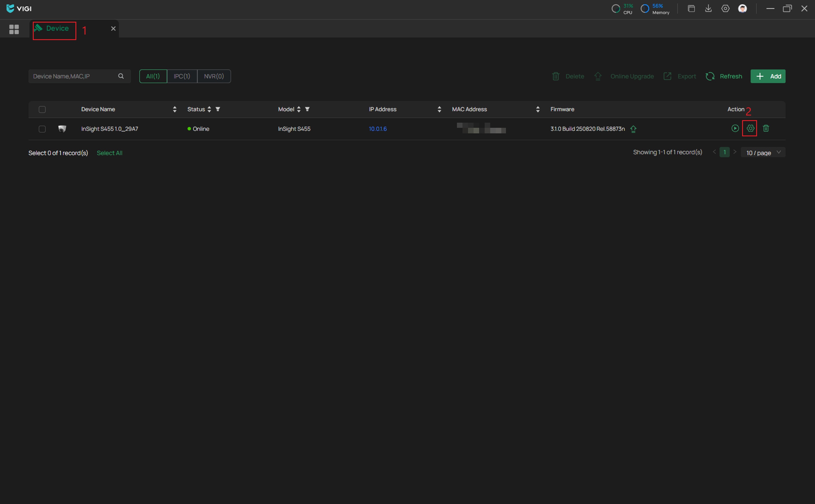
Task: Sort by Status column arrows
Action: pos(210,109)
